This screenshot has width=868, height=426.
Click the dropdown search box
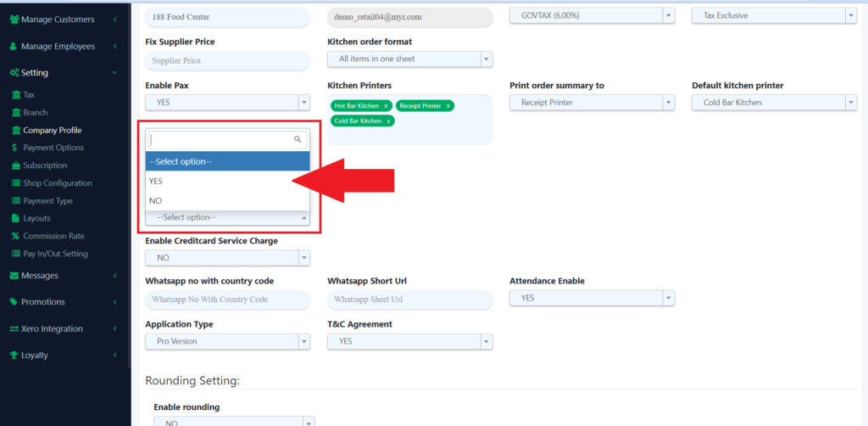pyautogui.click(x=222, y=139)
